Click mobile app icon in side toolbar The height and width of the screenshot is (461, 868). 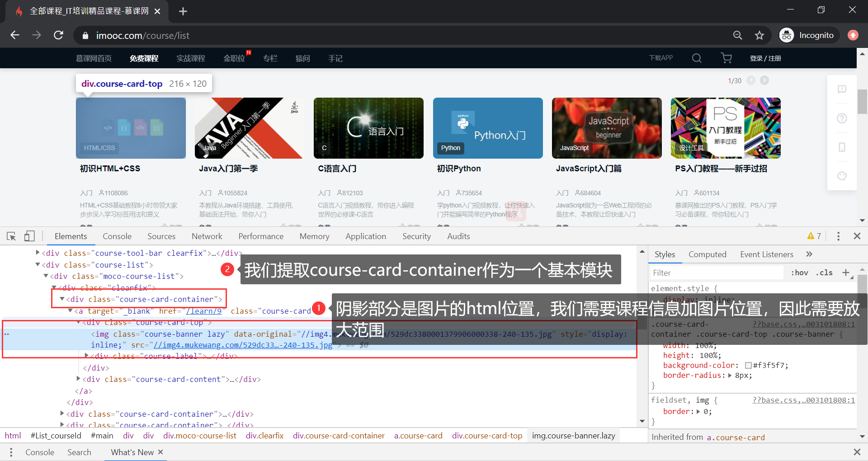click(842, 147)
